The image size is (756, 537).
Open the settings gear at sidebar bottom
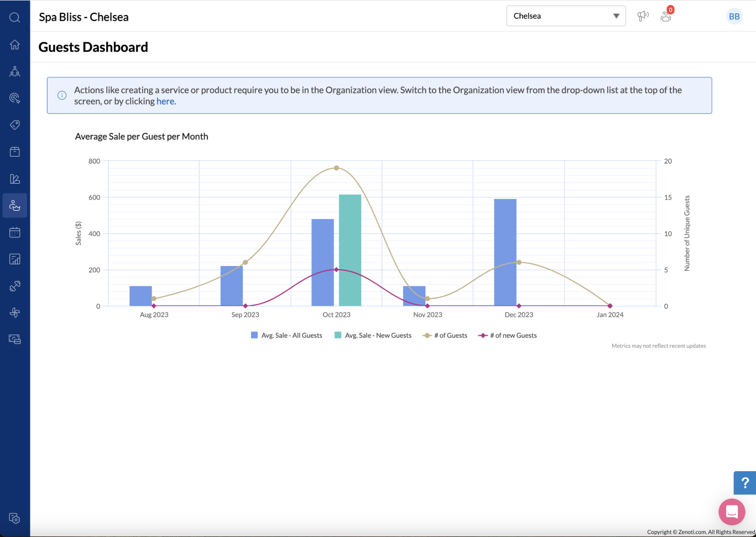pos(14,519)
